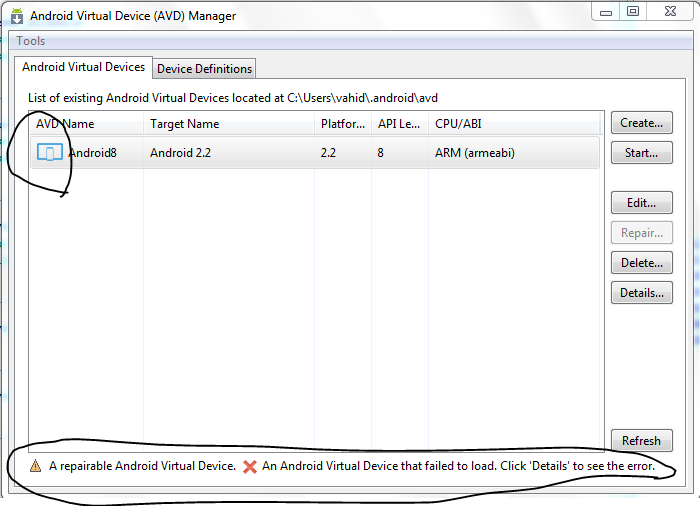The width and height of the screenshot is (700, 506).
Task: Click the ARM (armeabi) cell
Action: (475, 153)
